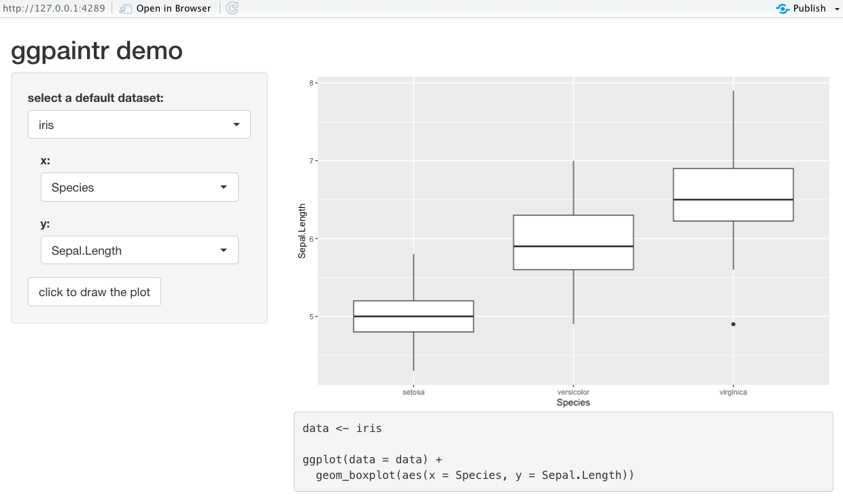The image size is (843, 504).
Task: Click the ggpaintr demo heading
Action: pos(97,50)
